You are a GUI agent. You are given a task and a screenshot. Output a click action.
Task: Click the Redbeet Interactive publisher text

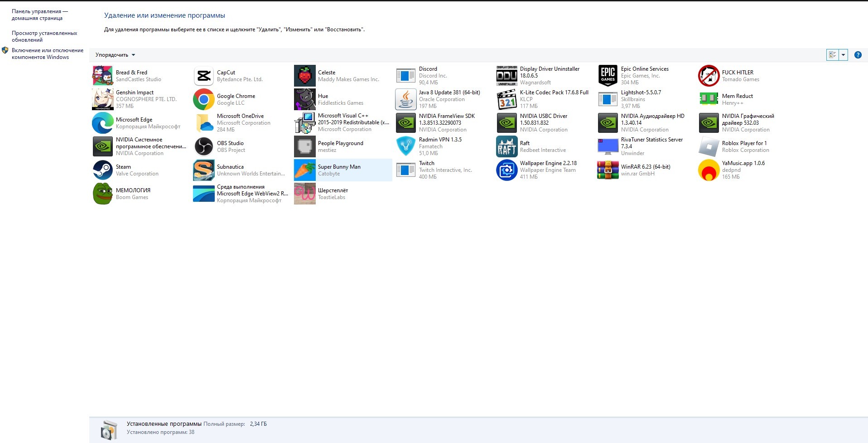543,150
